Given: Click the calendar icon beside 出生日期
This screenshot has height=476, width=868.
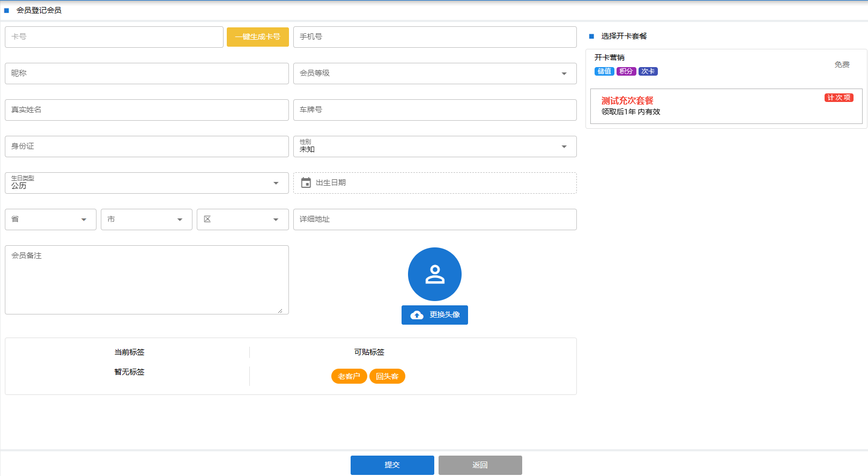Looking at the screenshot, I should 306,183.
